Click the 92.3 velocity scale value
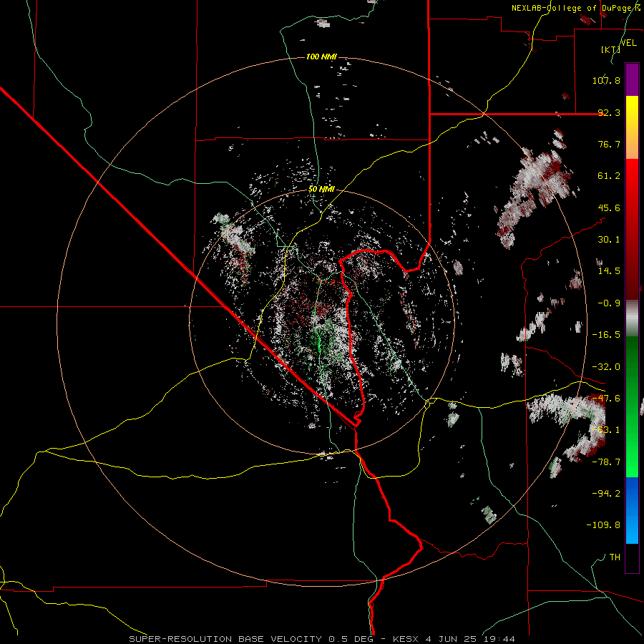644x644 pixels. pos(609,112)
